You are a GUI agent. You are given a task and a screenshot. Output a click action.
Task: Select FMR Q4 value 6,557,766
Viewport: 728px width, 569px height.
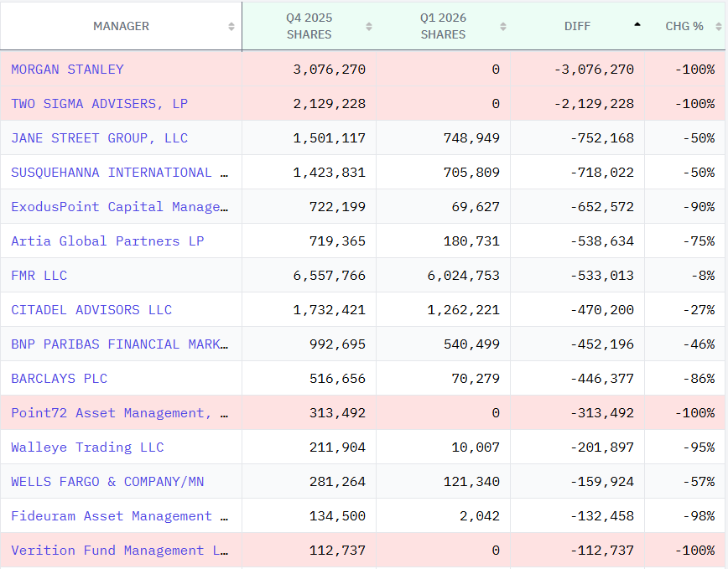pos(330,275)
